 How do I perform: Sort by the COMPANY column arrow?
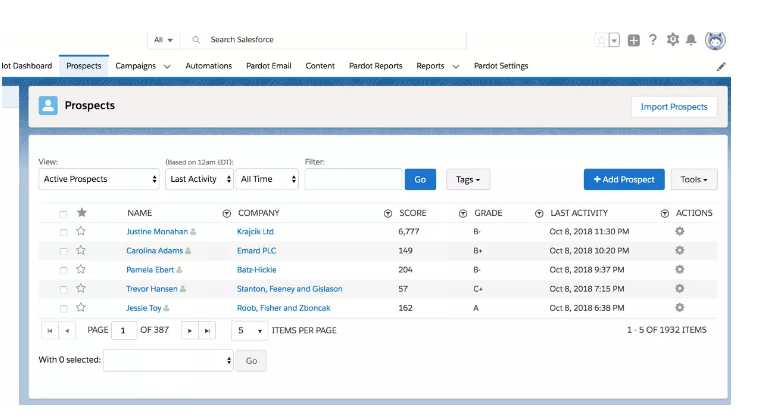(x=388, y=213)
